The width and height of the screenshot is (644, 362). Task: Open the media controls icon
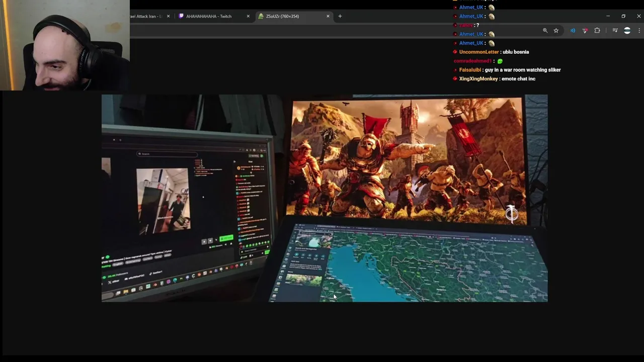click(x=615, y=31)
